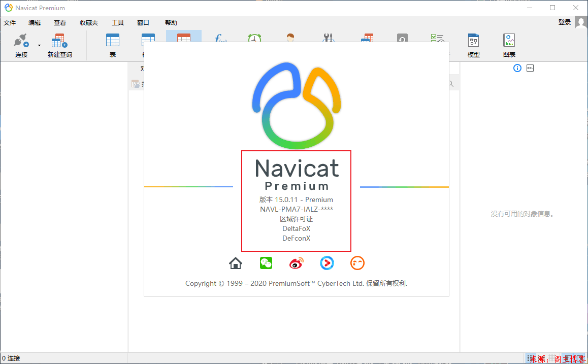Open the 模型 model toolbar button
The height and width of the screenshot is (364, 588).
click(x=474, y=46)
